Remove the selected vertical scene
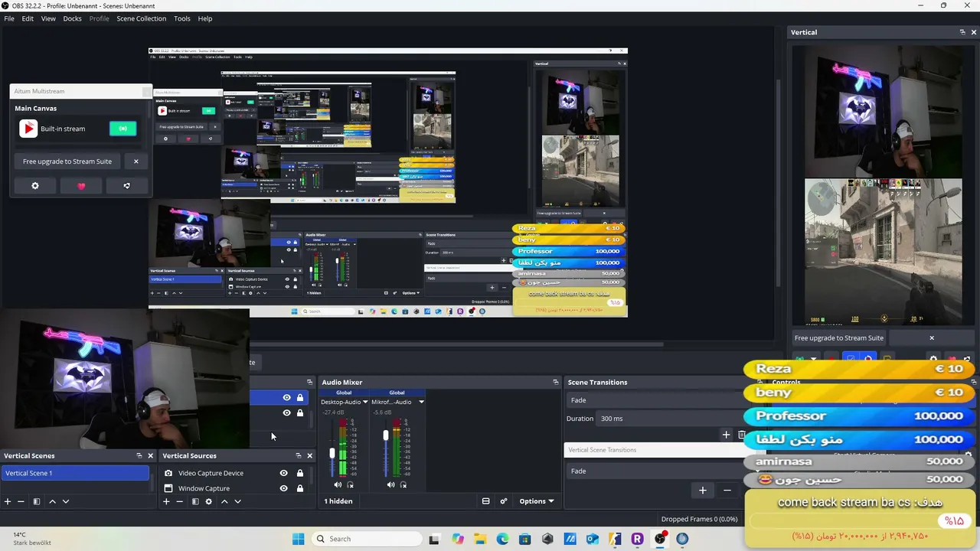The height and width of the screenshot is (551, 980). 21,501
